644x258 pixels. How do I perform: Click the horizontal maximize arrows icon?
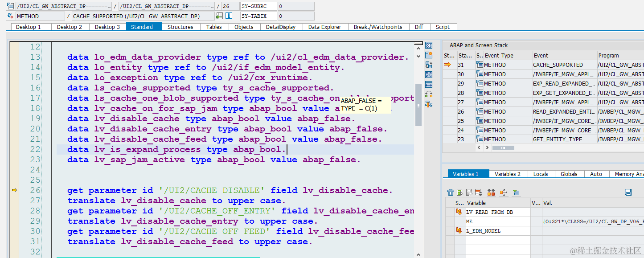[429, 85]
